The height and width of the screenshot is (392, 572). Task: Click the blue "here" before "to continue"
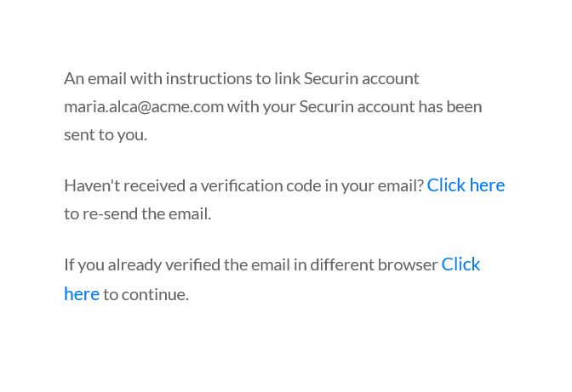(x=82, y=294)
